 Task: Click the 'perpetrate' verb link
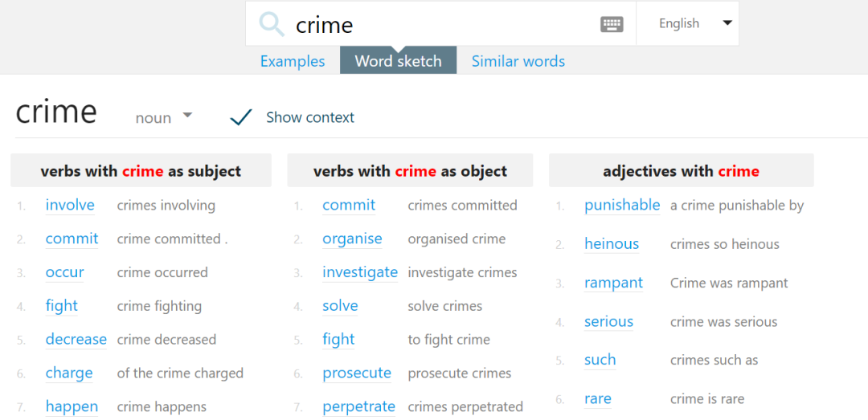click(x=358, y=406)
